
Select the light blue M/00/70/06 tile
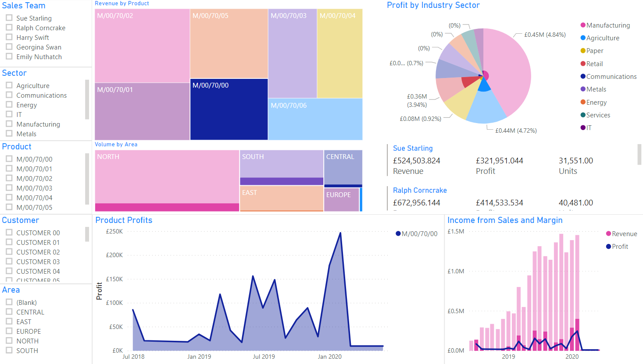315,119
